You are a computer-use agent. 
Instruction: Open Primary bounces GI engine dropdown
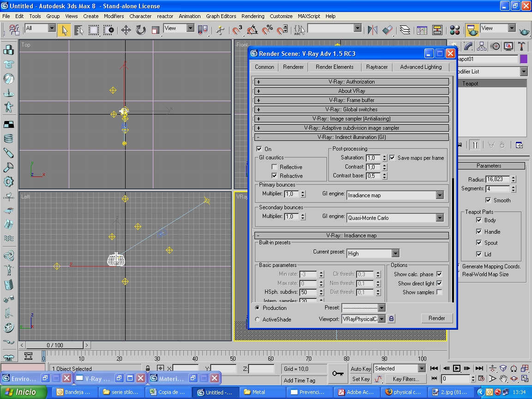click(440, 195)
